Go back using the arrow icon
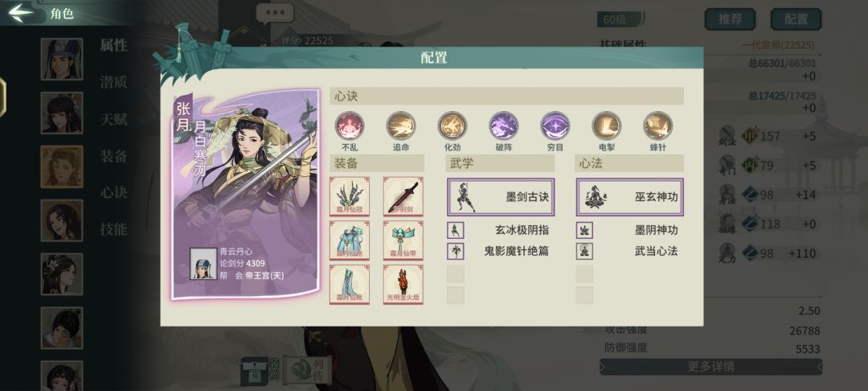Viewport: 868px width, 391px height. pyautogui.click(x=21, y=13)
